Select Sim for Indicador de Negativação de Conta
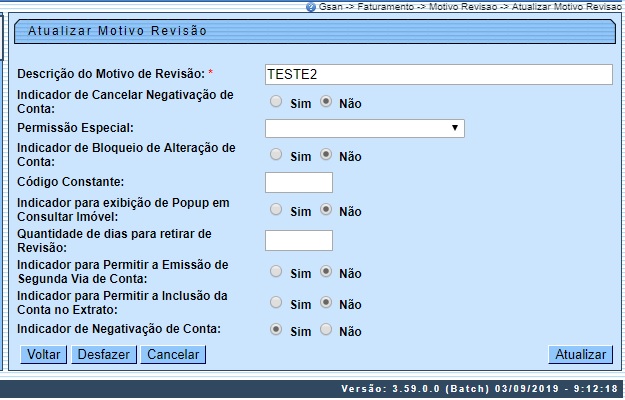 pos(276,329)
